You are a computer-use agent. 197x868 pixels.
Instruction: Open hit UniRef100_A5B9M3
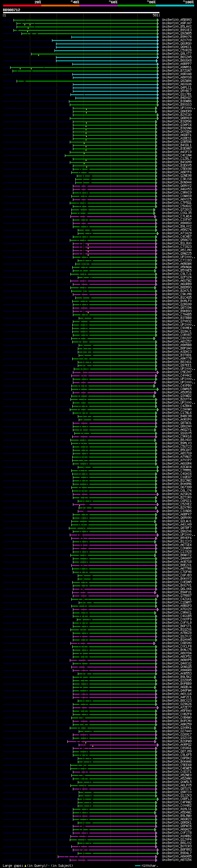[177, 20]
